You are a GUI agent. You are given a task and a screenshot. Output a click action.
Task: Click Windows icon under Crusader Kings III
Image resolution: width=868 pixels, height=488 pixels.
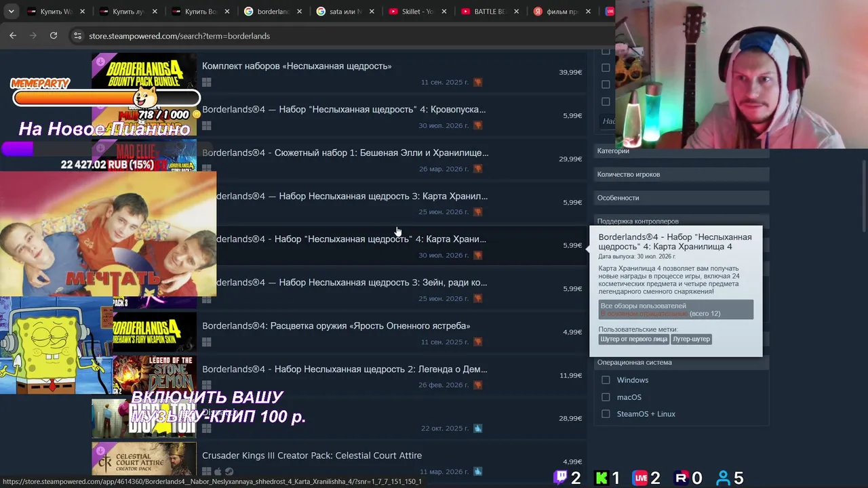point(207,472)
